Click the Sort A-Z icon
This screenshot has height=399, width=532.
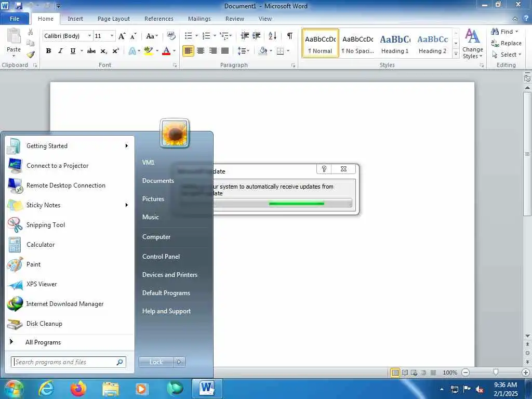point(272,36)
